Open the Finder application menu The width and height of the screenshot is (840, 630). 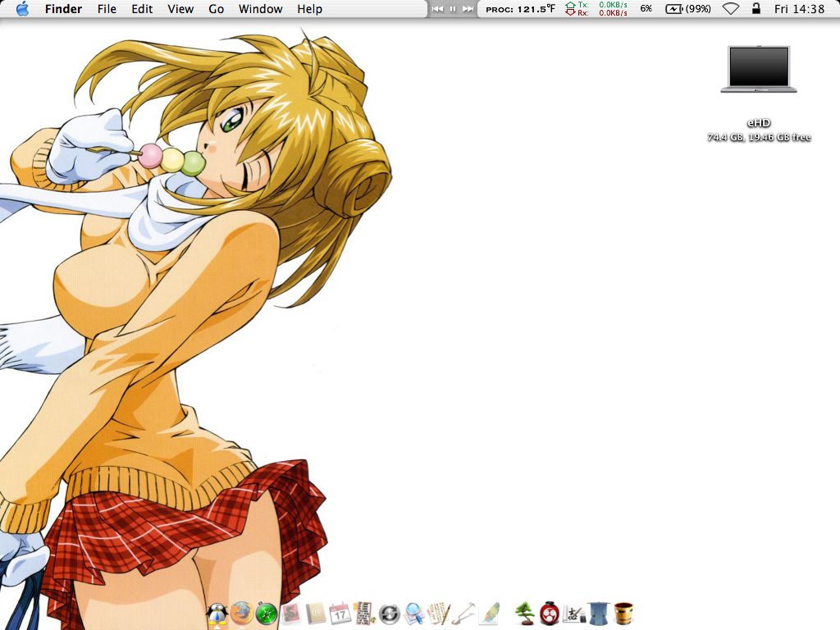coord(63,9)
